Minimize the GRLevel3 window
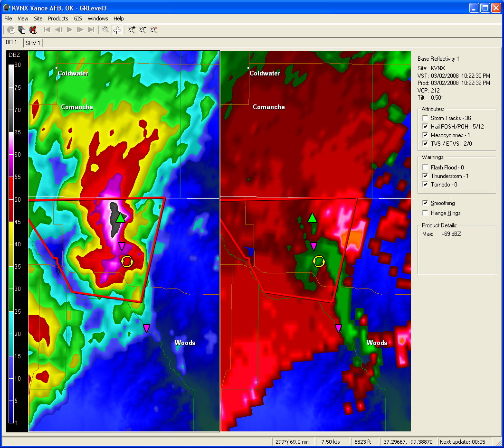 474,8
